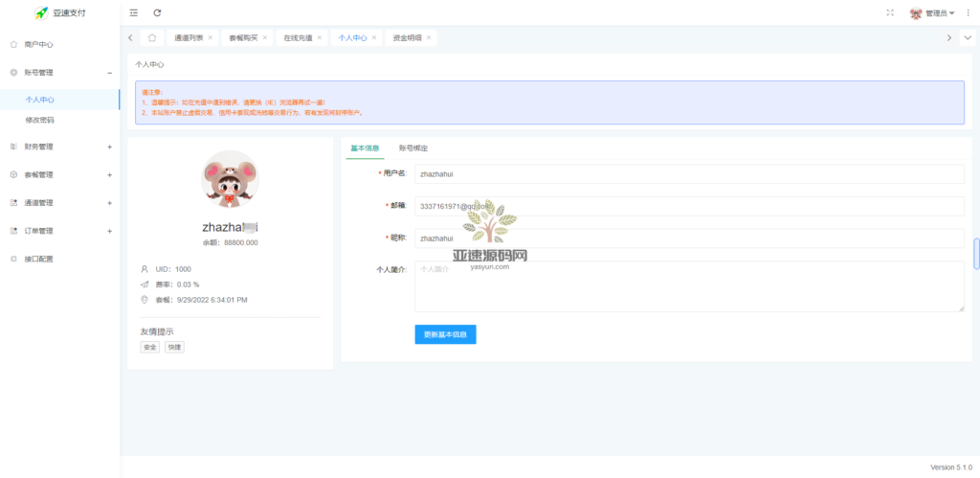Close the 通道列表 tab
The width and height of the screenshot is (980, 478).
210,37
